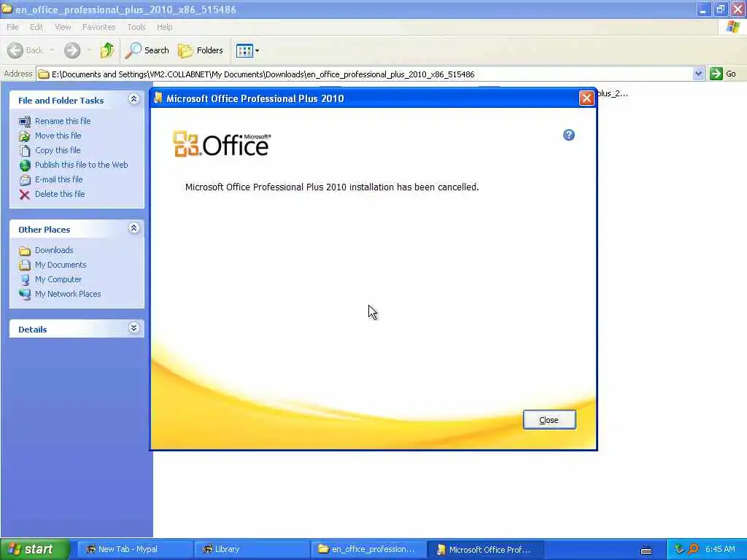Open the Search pane
This screenshot has width=747, height=560.
pyautogui.click(x=147, y=50)
